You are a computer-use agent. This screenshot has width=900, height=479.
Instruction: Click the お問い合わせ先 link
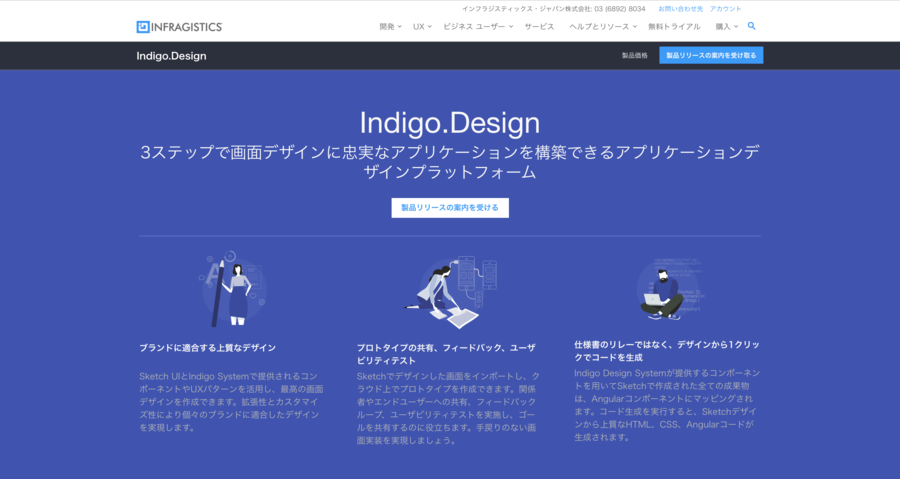(680, 9)
